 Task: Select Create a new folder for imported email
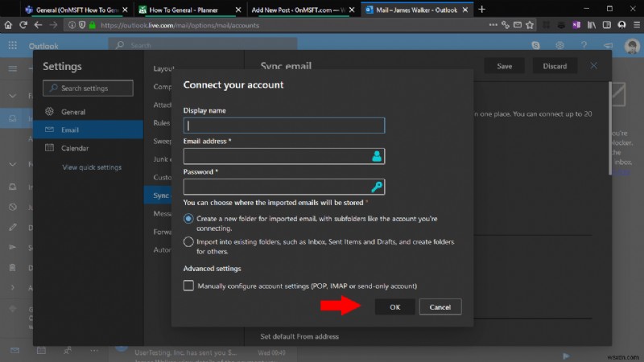(x=188, y=219)
